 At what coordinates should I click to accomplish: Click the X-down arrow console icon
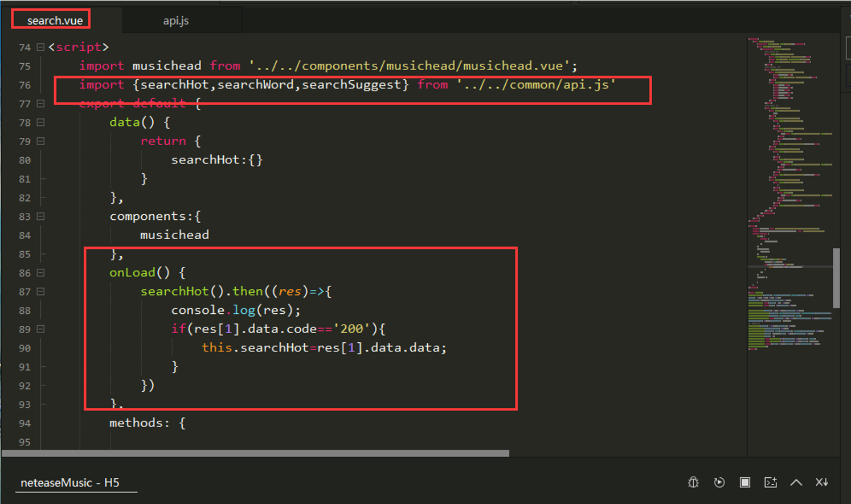click(821, 482)
